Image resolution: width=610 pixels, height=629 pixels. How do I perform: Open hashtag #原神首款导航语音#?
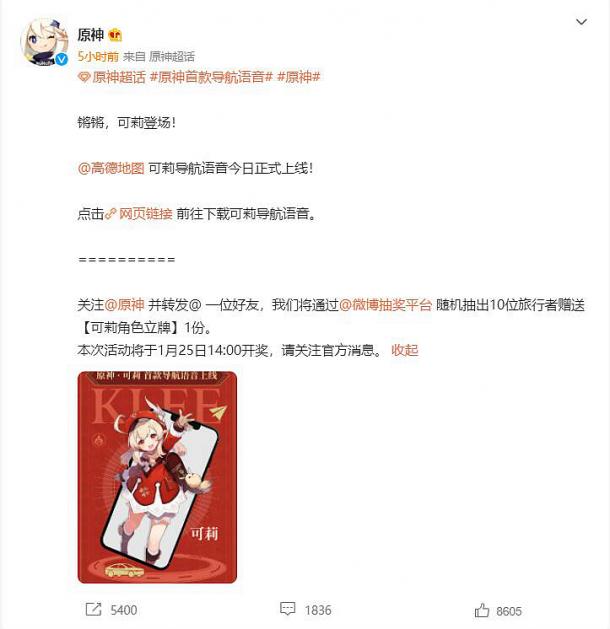pyautogui.click(x=211, y=77)
